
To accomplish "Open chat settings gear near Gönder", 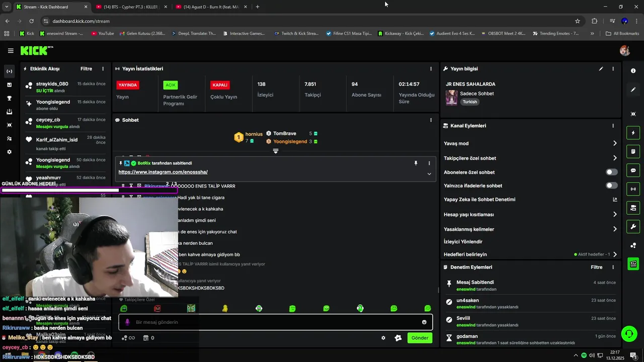I will [383, 338].
